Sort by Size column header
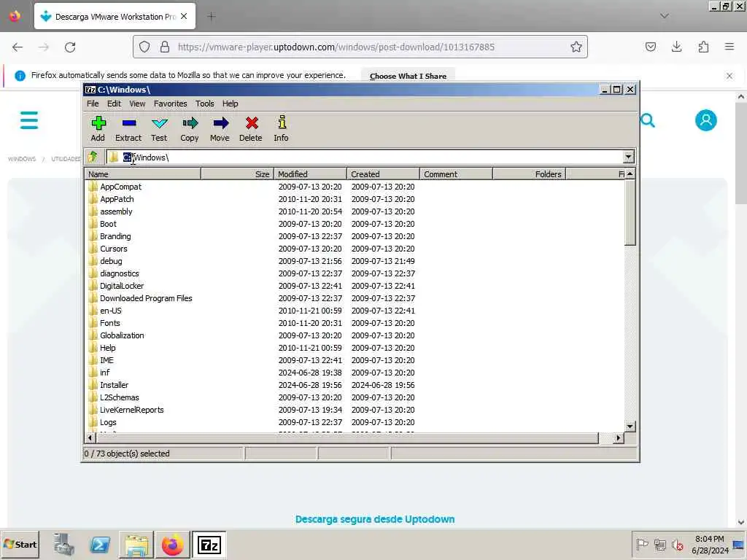The width and height of the screenshot is (747, 560). [237, 174]
